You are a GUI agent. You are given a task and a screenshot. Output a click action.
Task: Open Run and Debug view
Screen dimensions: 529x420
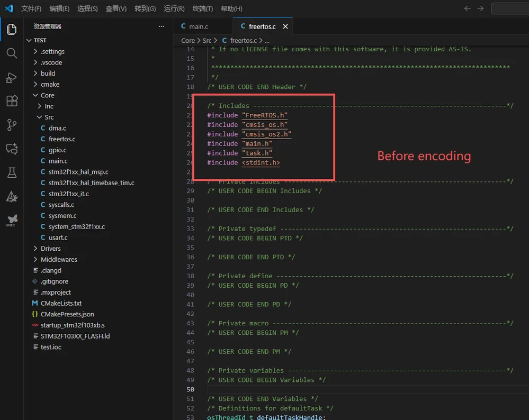(11, 77)
